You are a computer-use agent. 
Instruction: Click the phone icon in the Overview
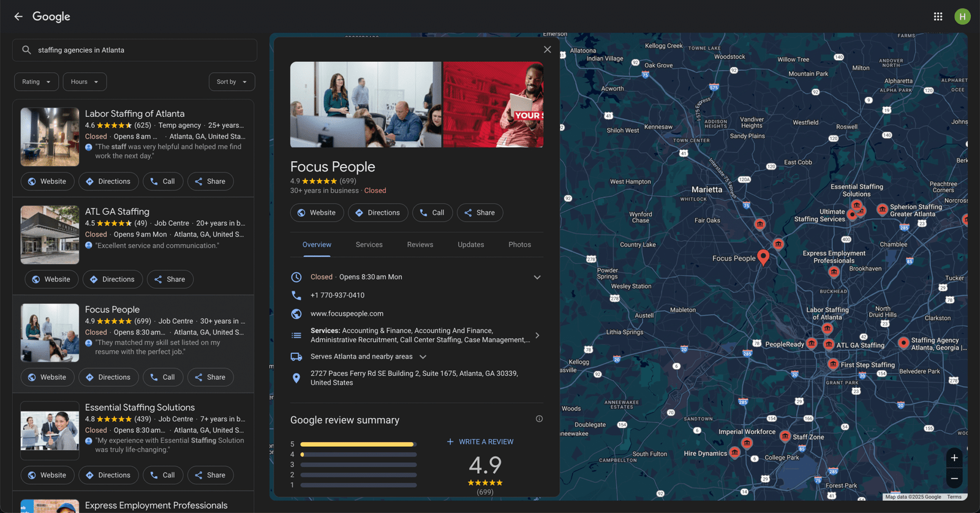(x=296, y=295)
